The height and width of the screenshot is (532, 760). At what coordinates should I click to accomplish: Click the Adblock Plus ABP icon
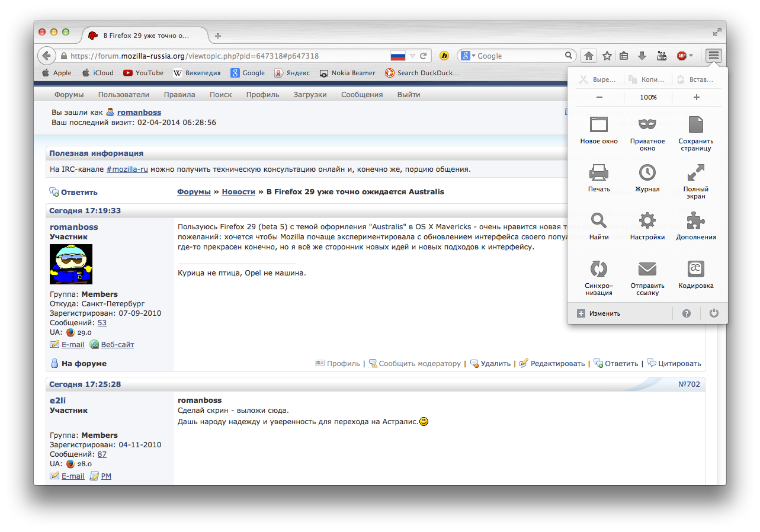point(682,56)
